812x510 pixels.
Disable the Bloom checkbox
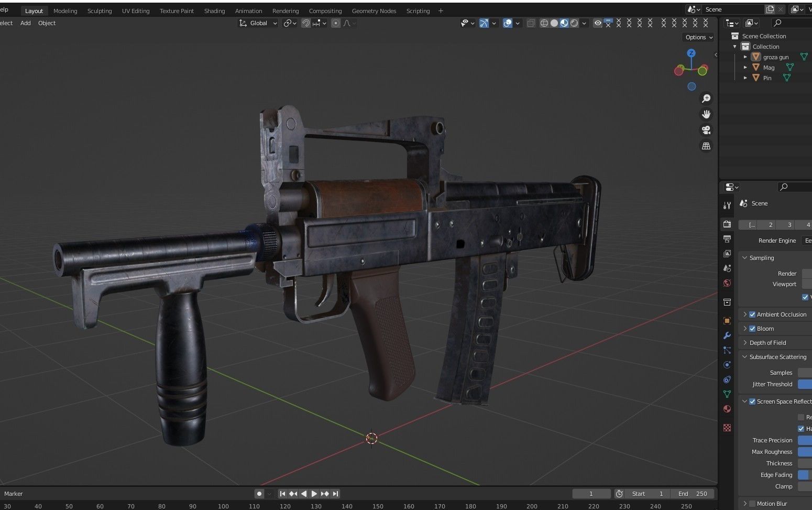[x=752, y=329]
